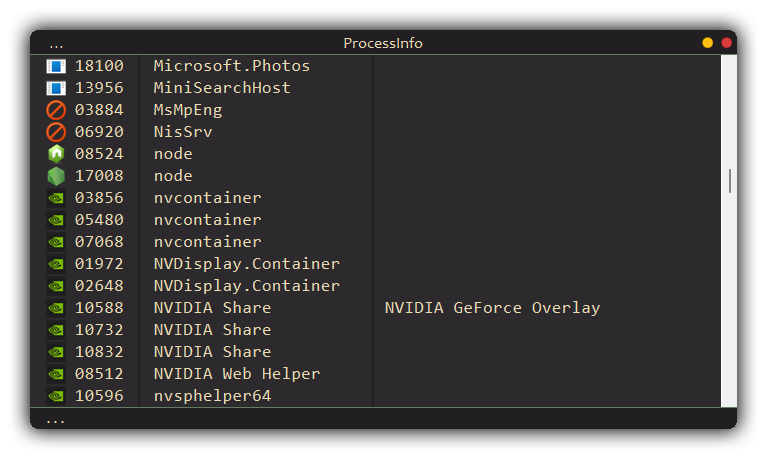The image size is (767, 459).
Task: Click the nvcontainer icon for PID 05480
Action: pos(56,220)
